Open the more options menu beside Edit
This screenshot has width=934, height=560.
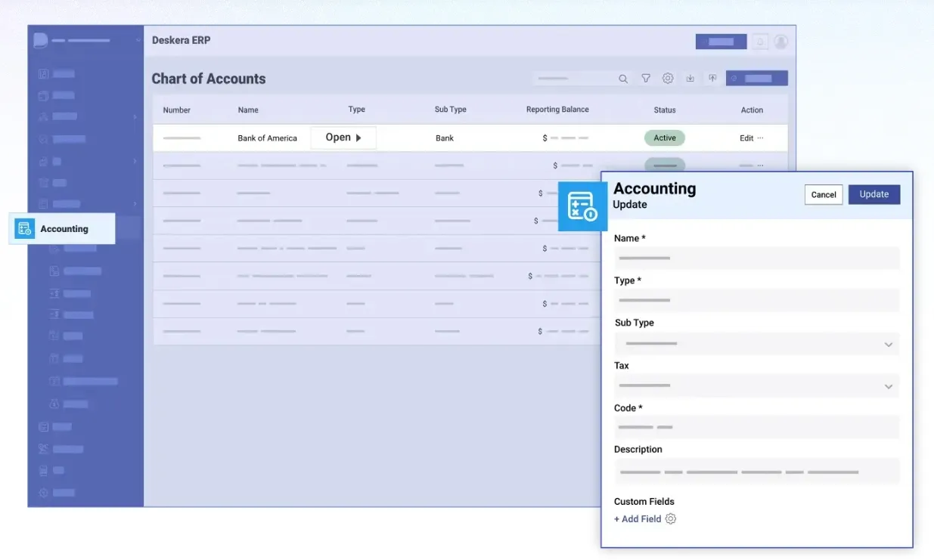click(761, 138)
